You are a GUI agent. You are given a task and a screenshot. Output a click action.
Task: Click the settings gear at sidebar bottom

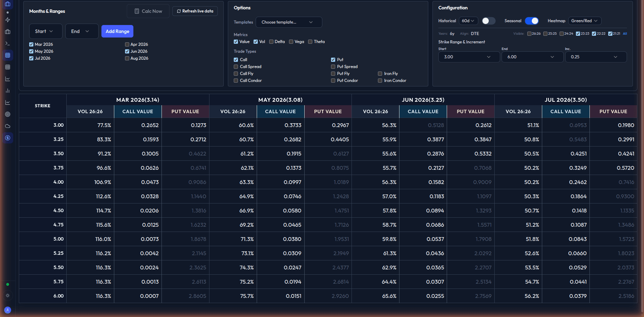(x=8, y=295)
